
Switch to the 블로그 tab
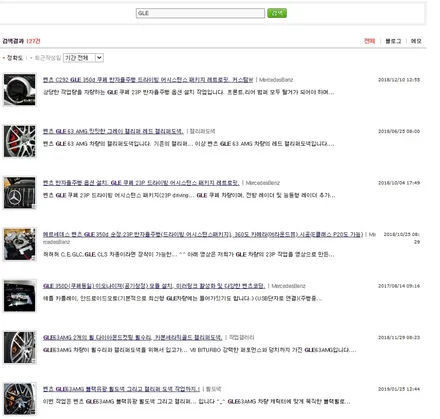point(393,41)
